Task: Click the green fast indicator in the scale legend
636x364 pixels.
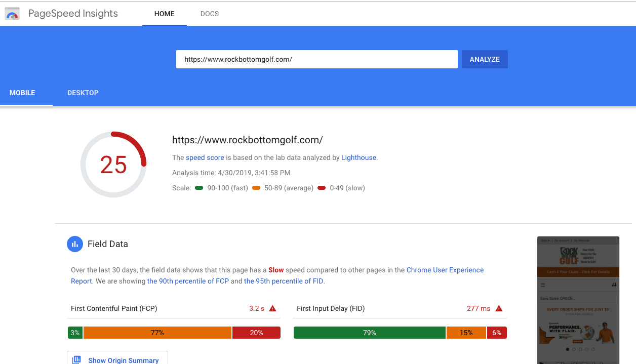Action: click(x=200, y=187)
